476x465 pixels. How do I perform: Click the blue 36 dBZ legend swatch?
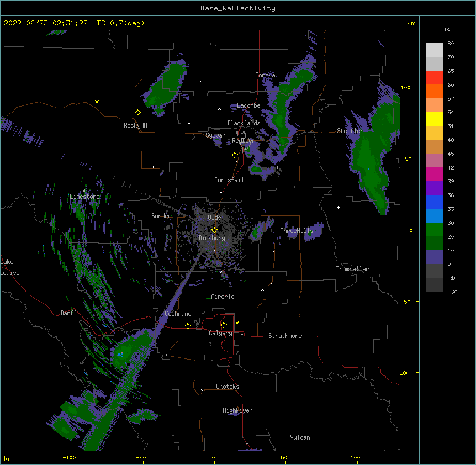click(x=434, y=202)
